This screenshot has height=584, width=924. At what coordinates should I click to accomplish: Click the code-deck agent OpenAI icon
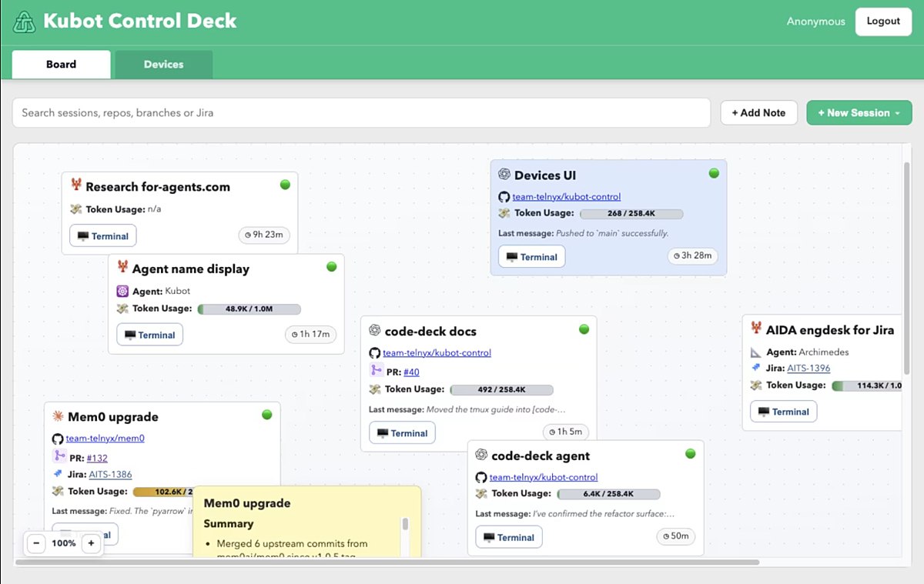[482, 455]
